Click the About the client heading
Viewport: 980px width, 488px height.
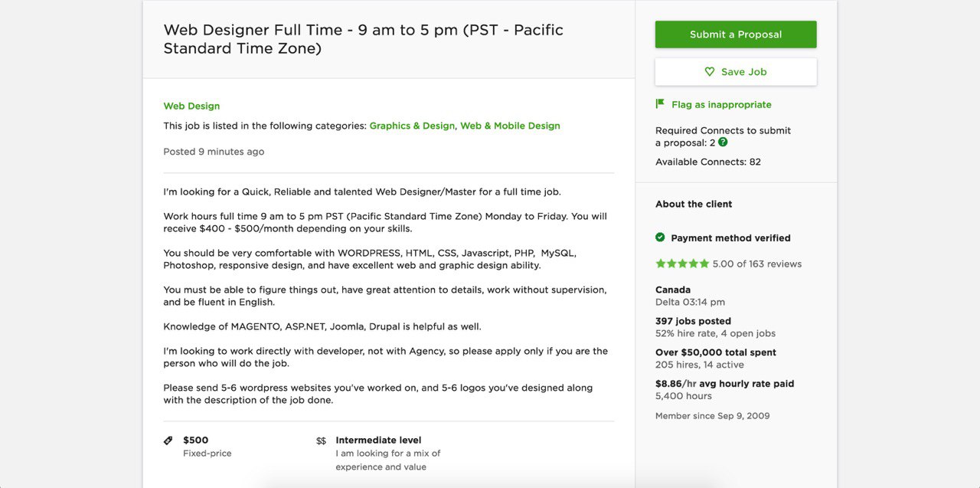click(694, 204)
